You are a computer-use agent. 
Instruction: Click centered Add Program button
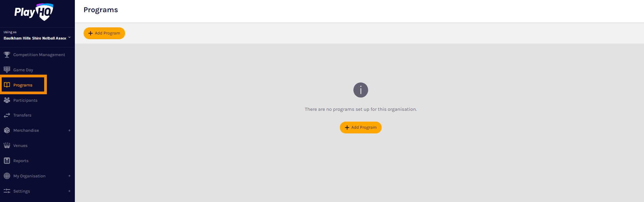360,127
